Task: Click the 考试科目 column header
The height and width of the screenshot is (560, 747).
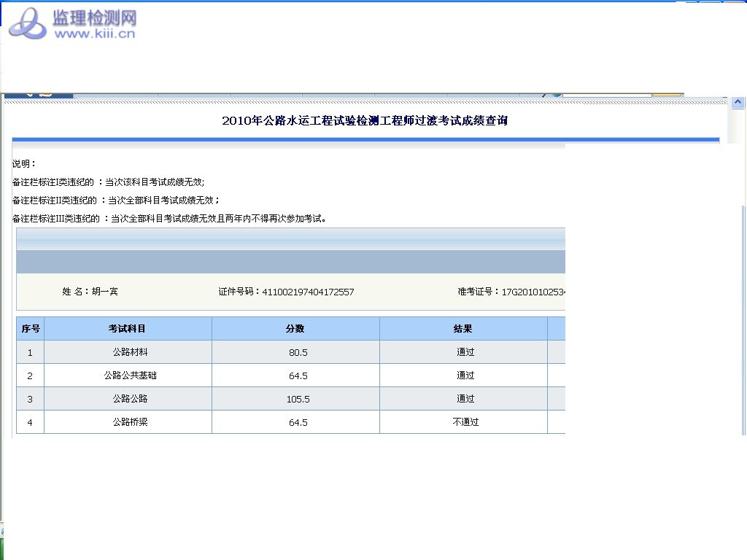Action: (x=128, y=329)
